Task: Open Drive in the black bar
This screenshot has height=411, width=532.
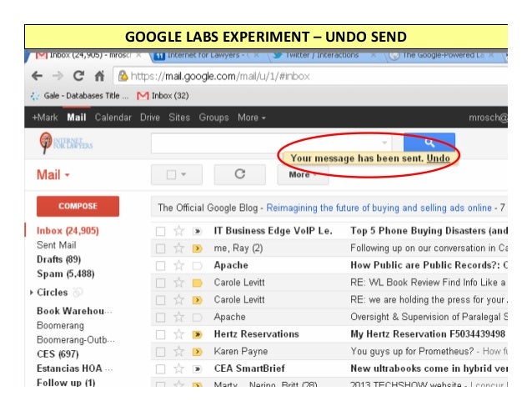Action: pos(150,118)
